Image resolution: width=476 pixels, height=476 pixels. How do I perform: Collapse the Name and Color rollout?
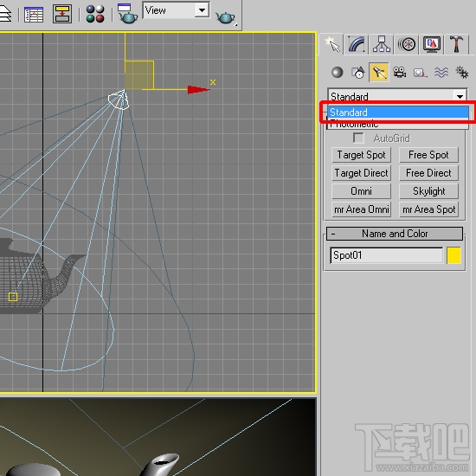click(x=395, y=234)
